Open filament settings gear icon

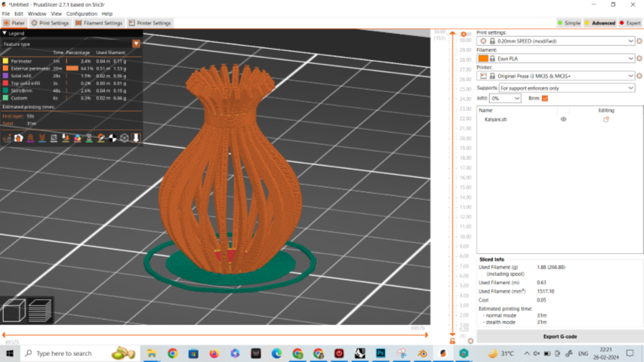coord(639,58)
